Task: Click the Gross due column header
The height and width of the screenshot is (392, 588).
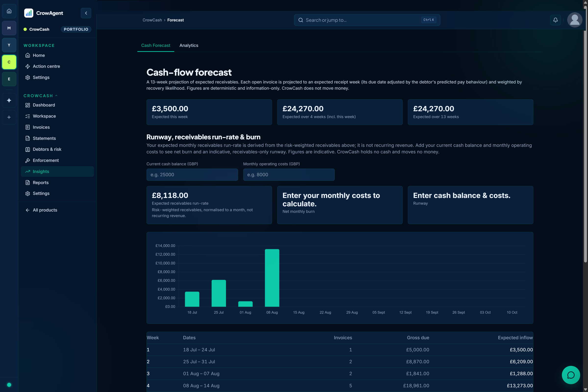Action: point(418,338)
